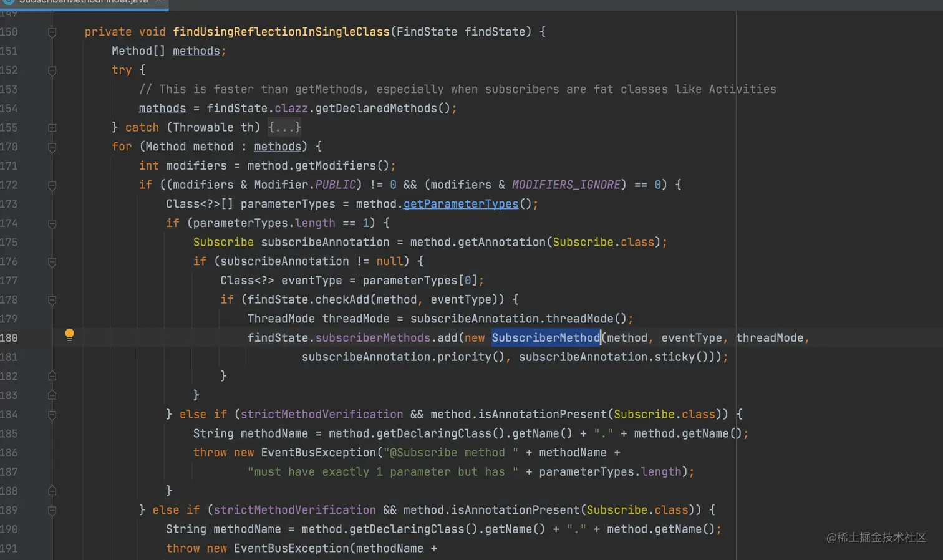Collapse the else-if block fold at line 184
The height and width of the screenshot is (560, 943).
[52, 415]
